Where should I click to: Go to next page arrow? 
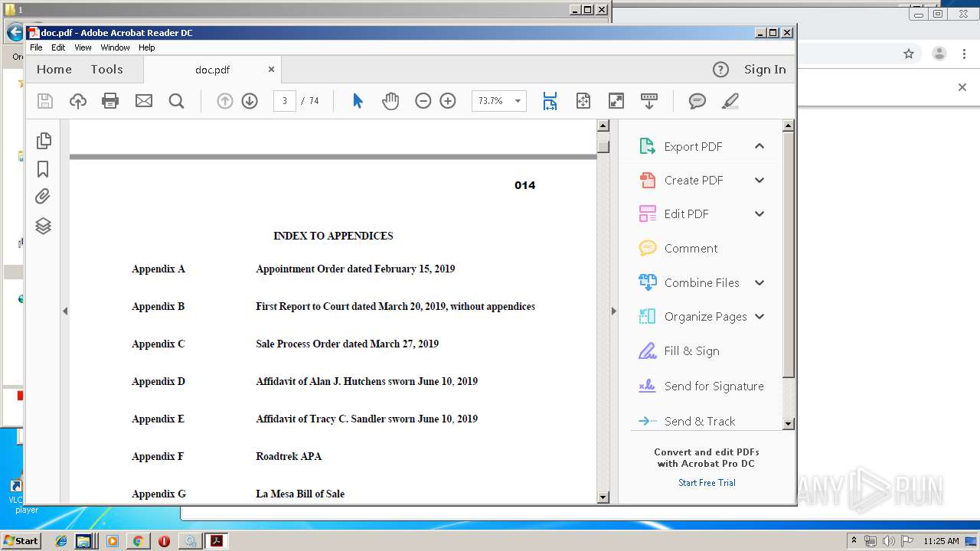pyautogui.click(x=250, y=101)
